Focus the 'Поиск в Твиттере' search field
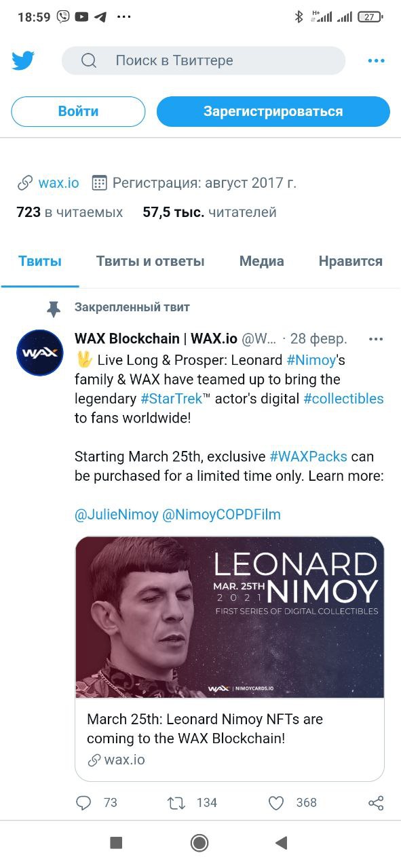 pyautogui.click(x=204, y=60)
